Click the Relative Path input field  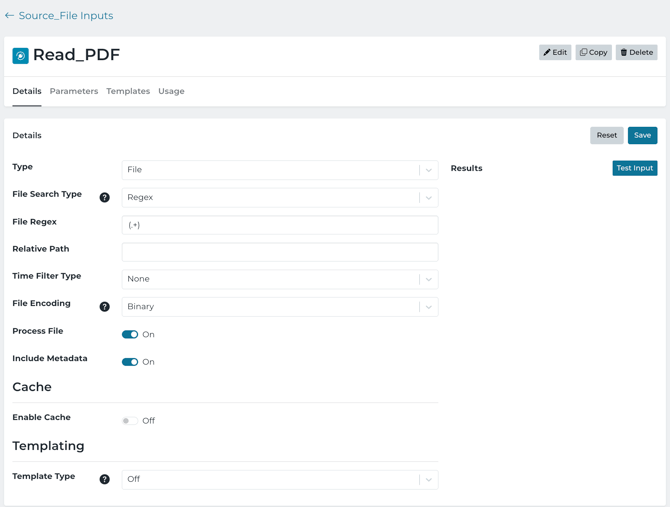(x=280, y=252)
